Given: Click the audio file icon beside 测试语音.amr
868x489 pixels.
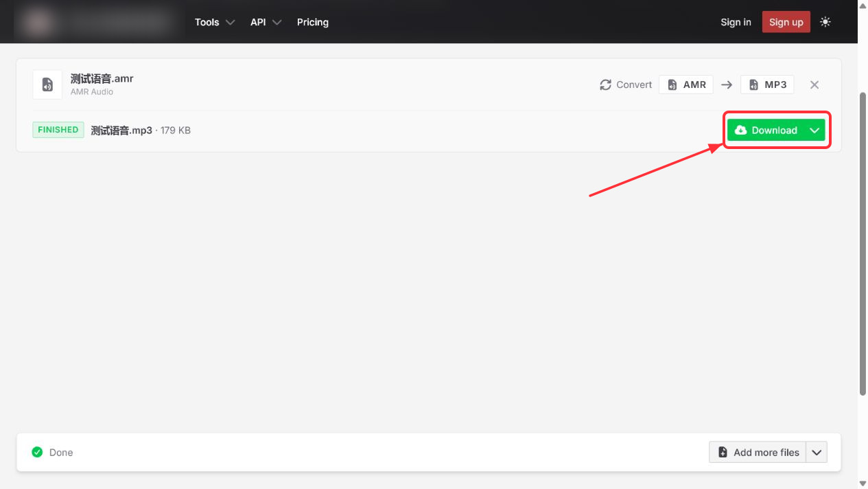Looking at the screenshot, I should coord(47,84).
